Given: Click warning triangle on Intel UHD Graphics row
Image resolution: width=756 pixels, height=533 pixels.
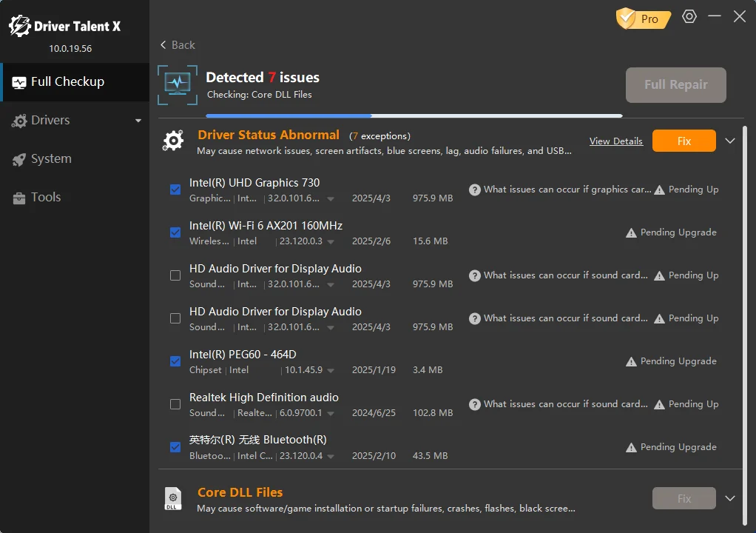Looking at the screenshot, I should (660, 190).
